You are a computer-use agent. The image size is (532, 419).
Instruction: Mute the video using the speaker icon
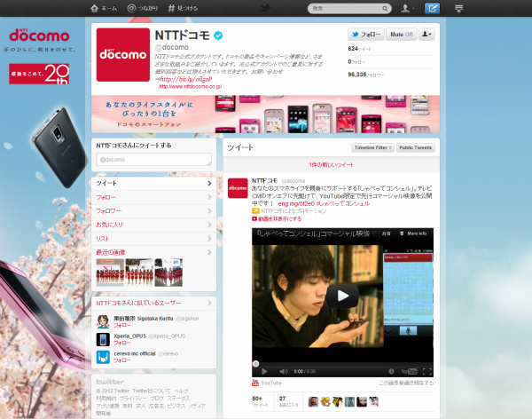click(x=284, y=371)
